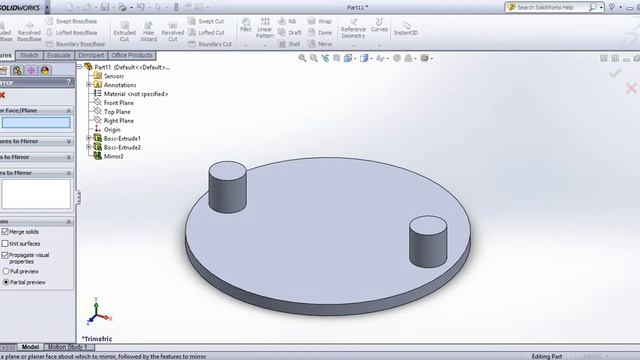Open Reference Geometry tools
The height and width of the screenshot is (360, 640).
(353, 29)
